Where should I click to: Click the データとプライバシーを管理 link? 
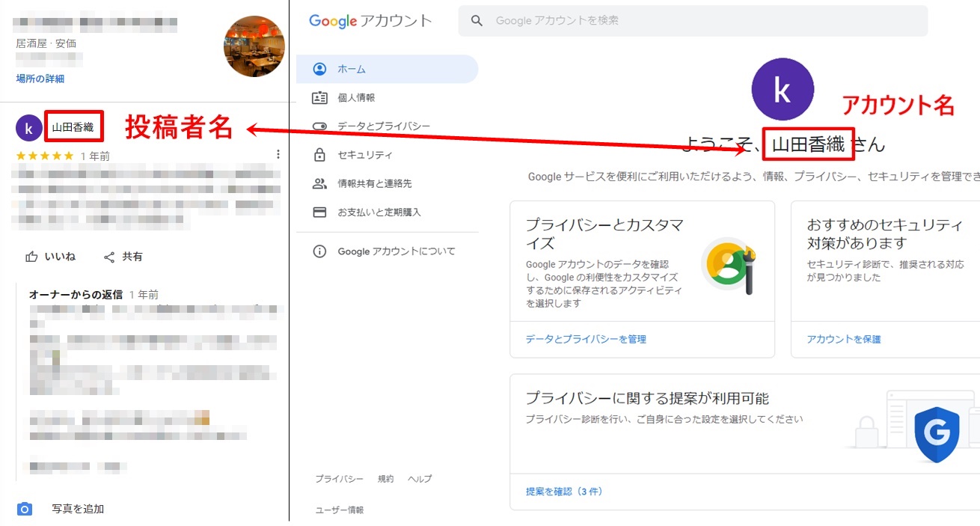point(586,339)
